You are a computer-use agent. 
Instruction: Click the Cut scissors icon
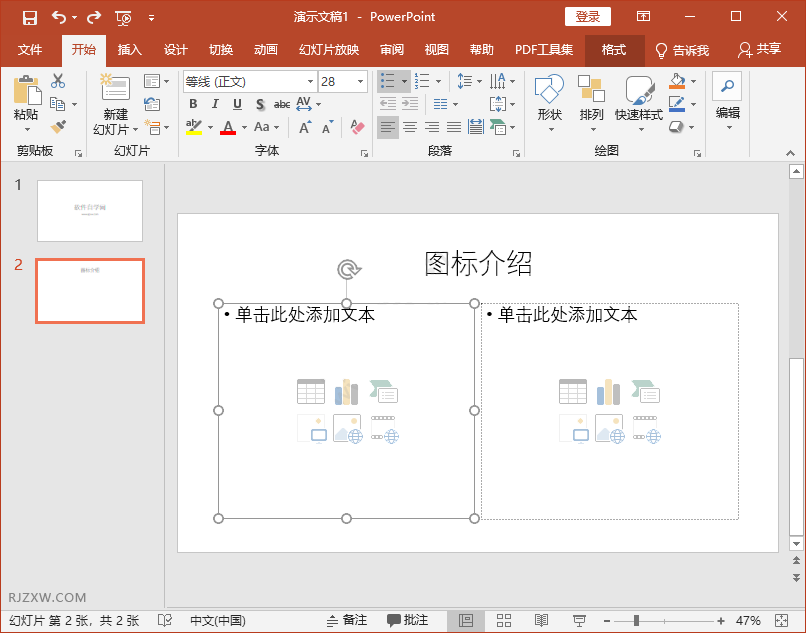tap(58, 81)
